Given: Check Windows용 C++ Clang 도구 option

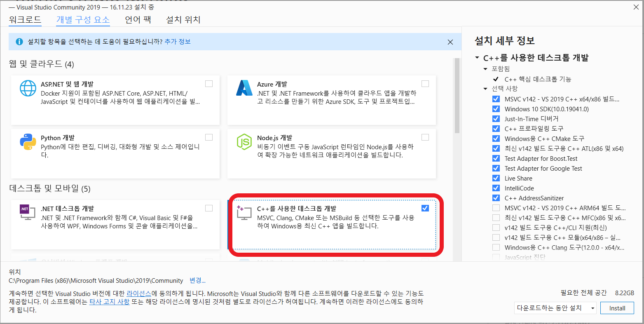Looking at the screenshot, I should pyautogui.click(x=496, y=247).
